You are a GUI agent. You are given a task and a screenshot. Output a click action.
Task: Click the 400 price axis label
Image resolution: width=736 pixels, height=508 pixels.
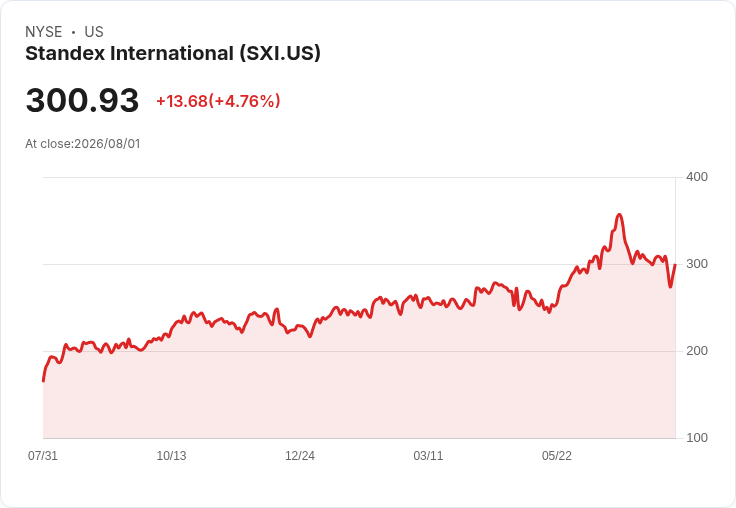[697, 177]
